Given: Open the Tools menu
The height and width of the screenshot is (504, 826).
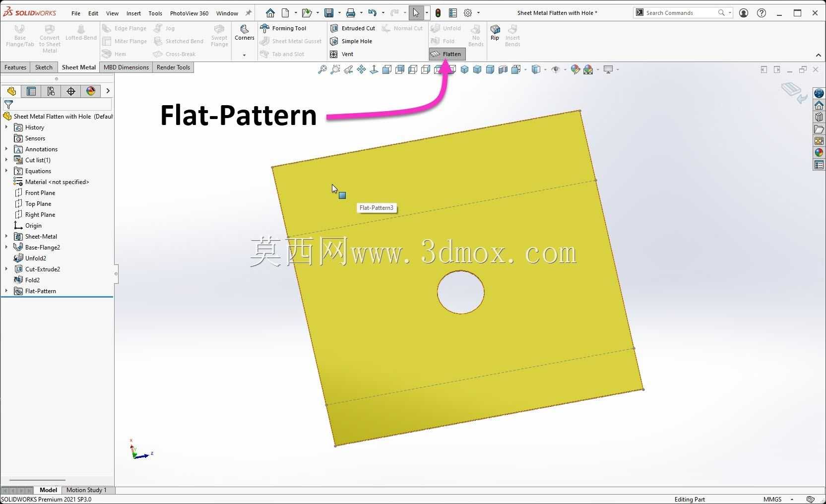Looking at the screenshot, I should click(x=155, y=13).
